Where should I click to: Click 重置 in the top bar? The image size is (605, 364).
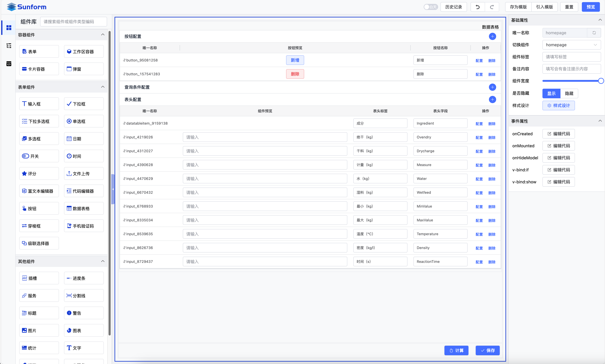point(569,7)
